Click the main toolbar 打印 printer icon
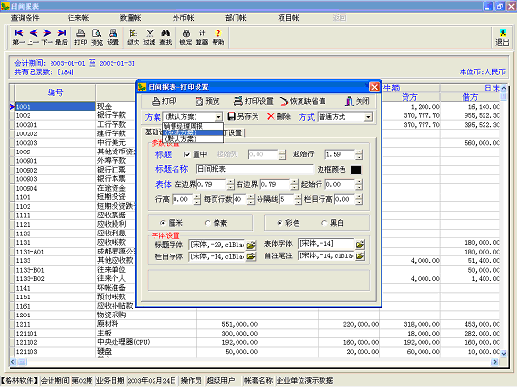This screenshot has width=517, height=387. pyautogui.click(x=80, y=37)
